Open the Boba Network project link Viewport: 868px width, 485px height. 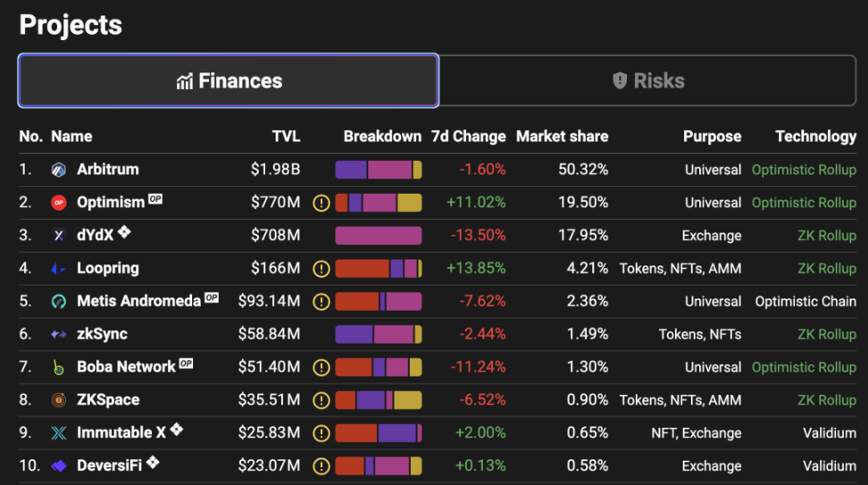126,367
